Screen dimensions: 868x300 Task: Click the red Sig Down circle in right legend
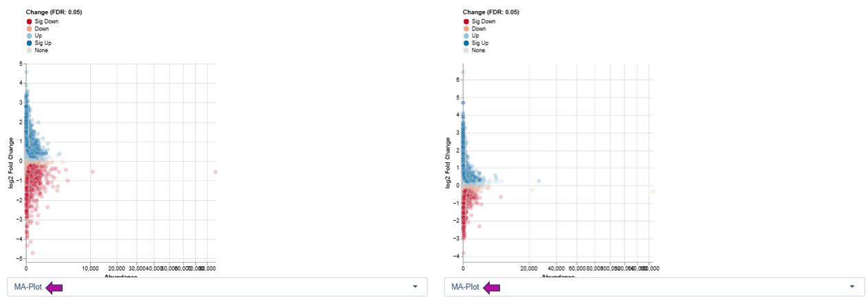click(x=466, y=21)
